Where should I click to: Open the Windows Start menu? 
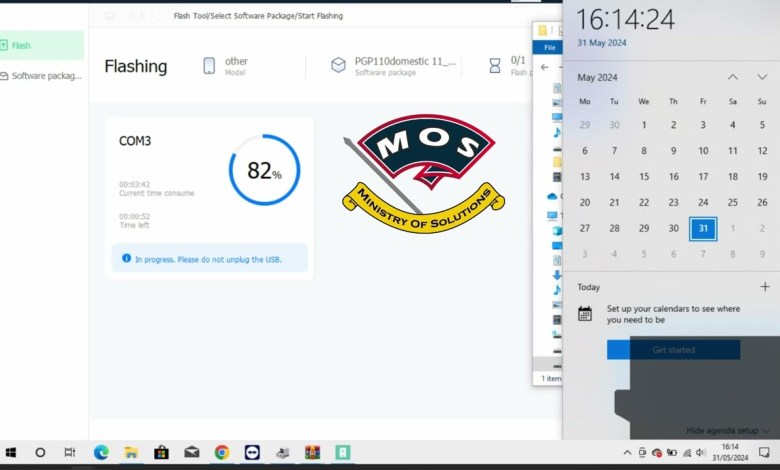coord(11,452)
